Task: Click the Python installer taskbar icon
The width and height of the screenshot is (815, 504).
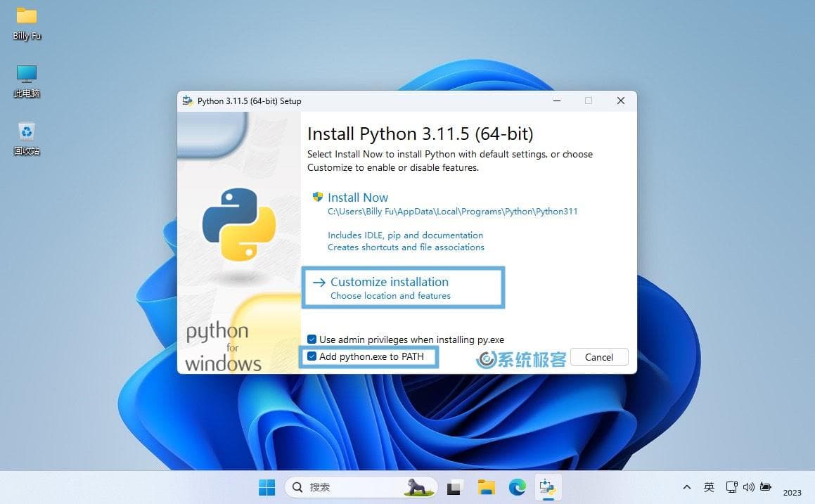Action: tap(548, 487)
